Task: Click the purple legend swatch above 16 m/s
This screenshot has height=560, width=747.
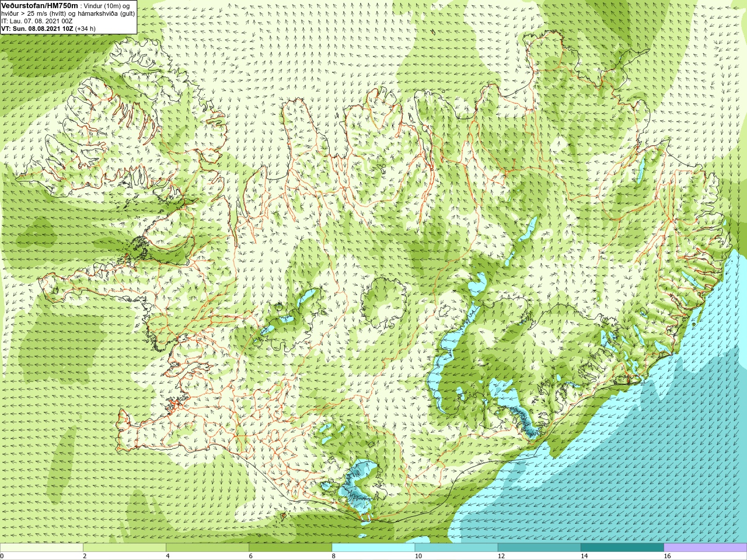Action: [x=706, y=548]
